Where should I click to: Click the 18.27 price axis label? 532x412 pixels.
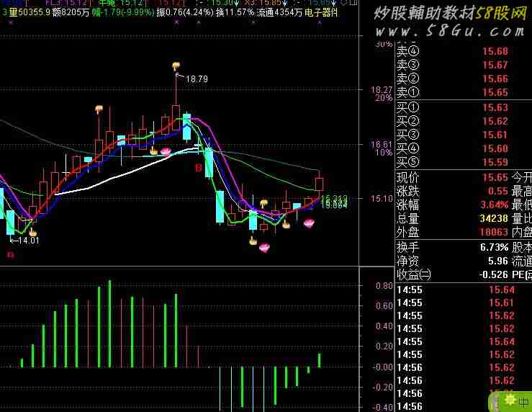[x=382, y=90]
